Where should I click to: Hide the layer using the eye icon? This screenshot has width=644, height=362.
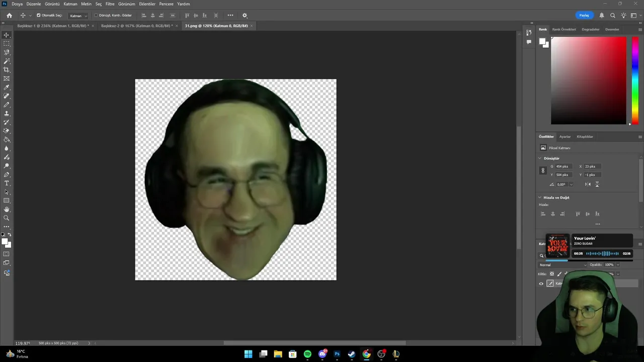(x=541, y=284)
